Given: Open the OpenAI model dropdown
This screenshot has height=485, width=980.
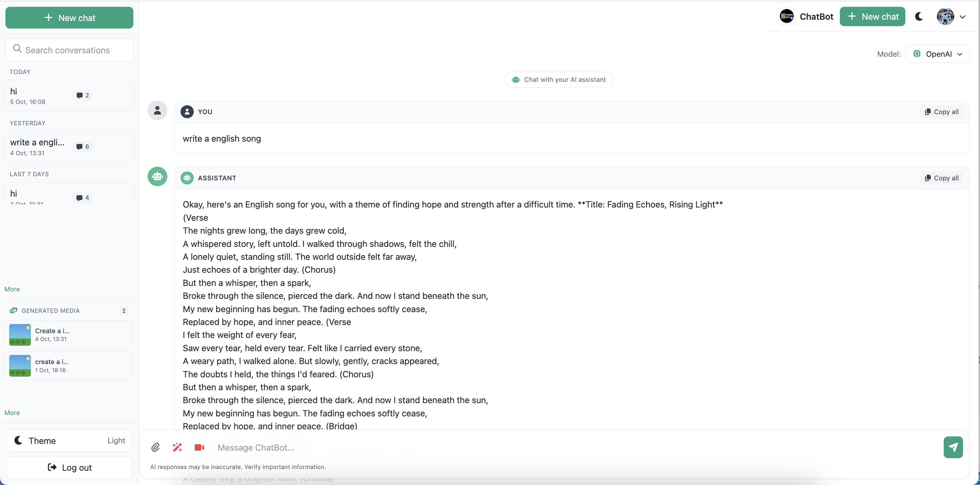Looking at the screenshot, I should [x=937, y=54].
